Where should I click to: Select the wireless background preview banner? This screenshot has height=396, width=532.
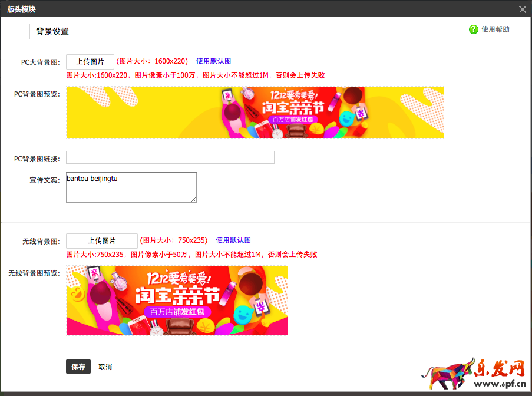click(x=177, y=301)
